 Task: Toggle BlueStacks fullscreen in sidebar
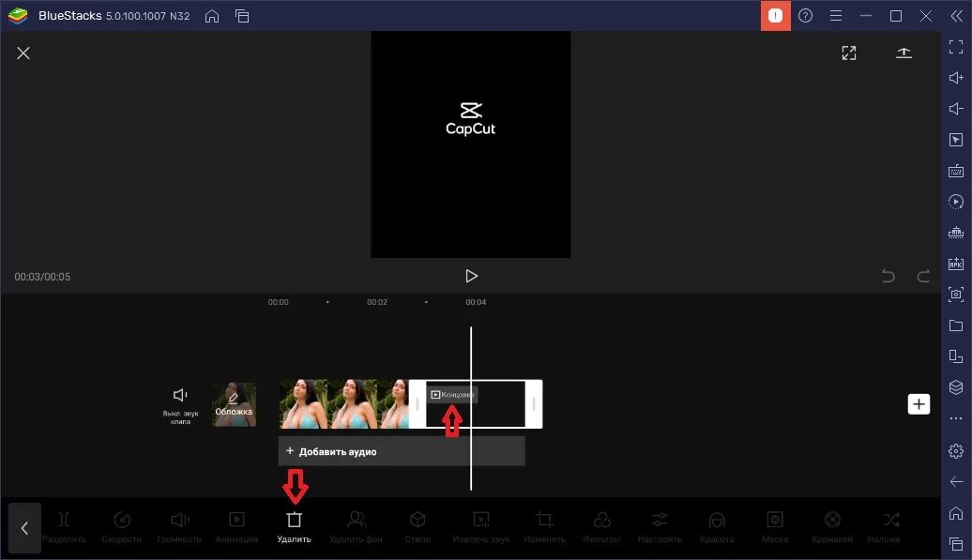pos(956,47)
